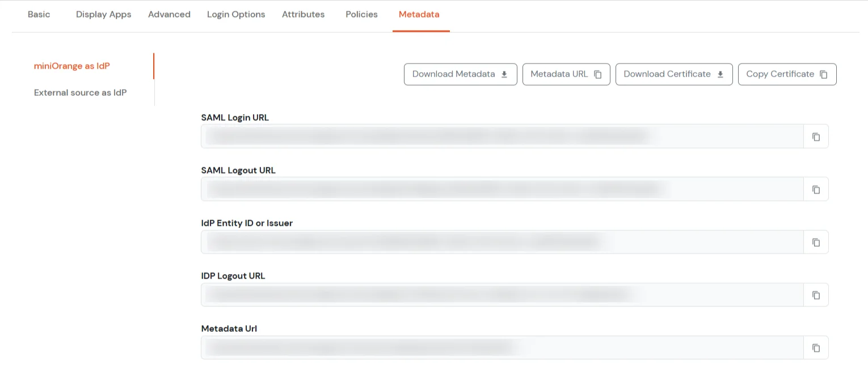Click the copy icon beside SAML Login URL

click(x=816, y=136)
